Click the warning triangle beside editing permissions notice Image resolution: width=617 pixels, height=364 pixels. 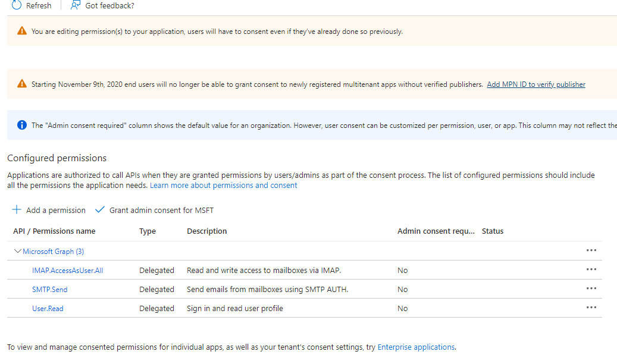pyautogui.click(x=22, y=31)
